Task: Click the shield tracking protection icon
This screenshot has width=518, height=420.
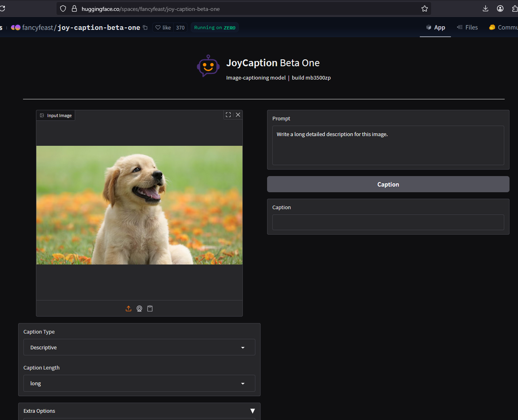Action: (x=63, y=8)
